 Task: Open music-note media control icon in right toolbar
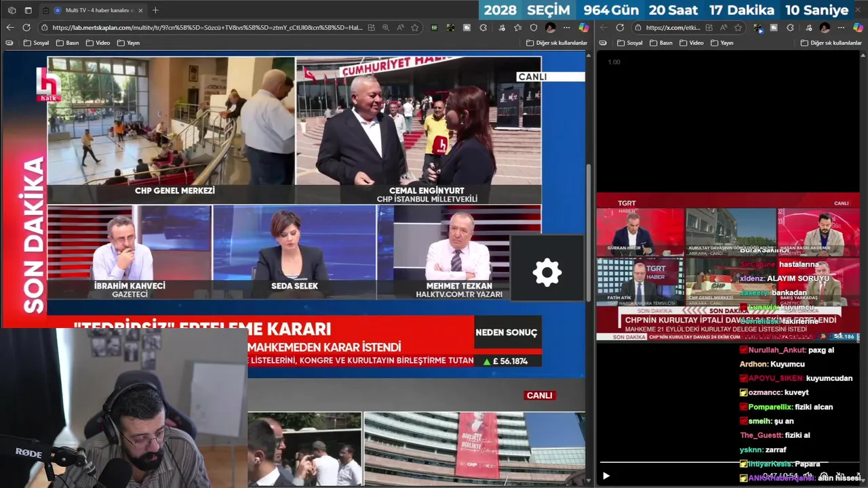point(808,28)
